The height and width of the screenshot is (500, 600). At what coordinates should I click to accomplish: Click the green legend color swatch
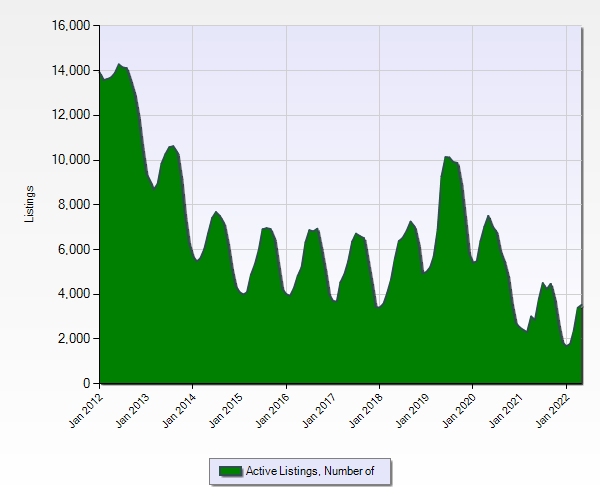[230, 471]
